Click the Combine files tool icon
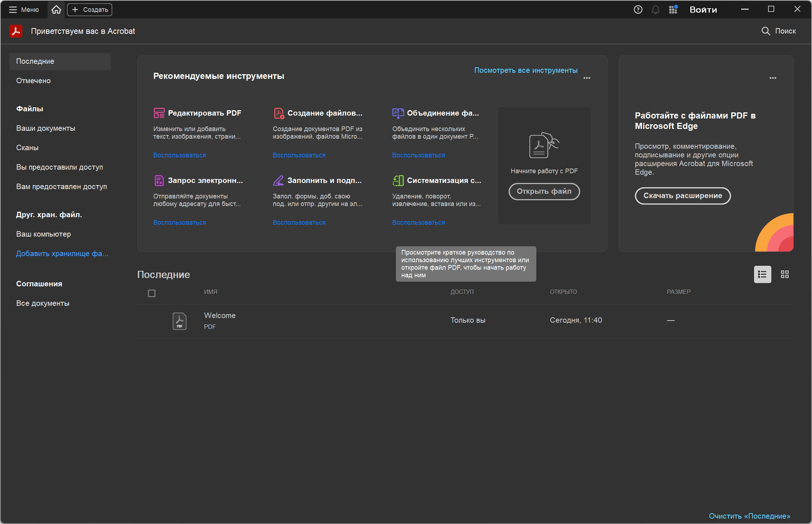This screenshot has height=524, width=812. [398, 113]
